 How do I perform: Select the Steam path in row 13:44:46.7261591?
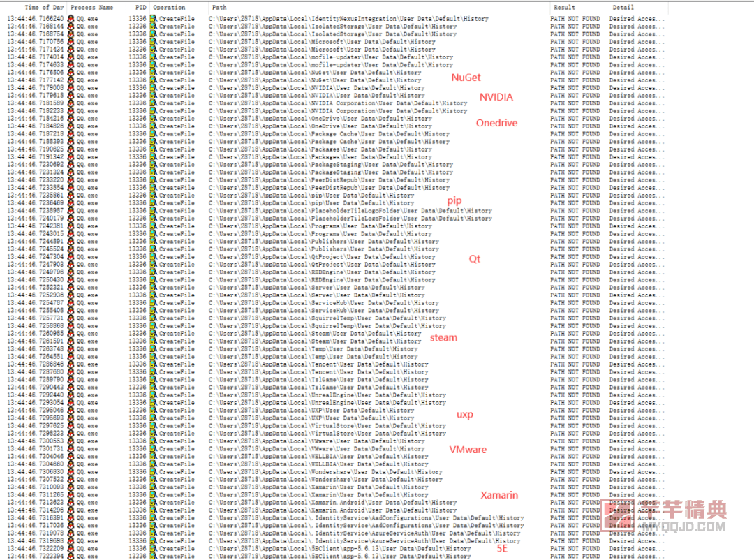pyautogui.click(x=315, y=341)
